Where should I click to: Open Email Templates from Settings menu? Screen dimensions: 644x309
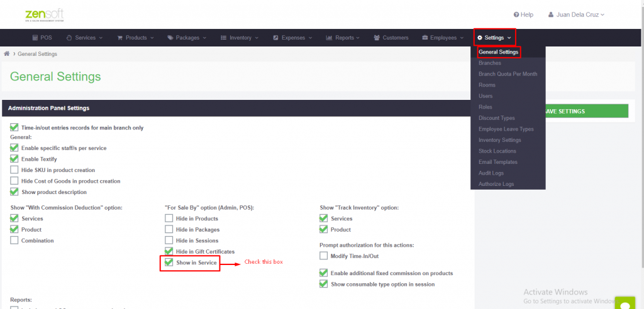(x=498, y=162)
